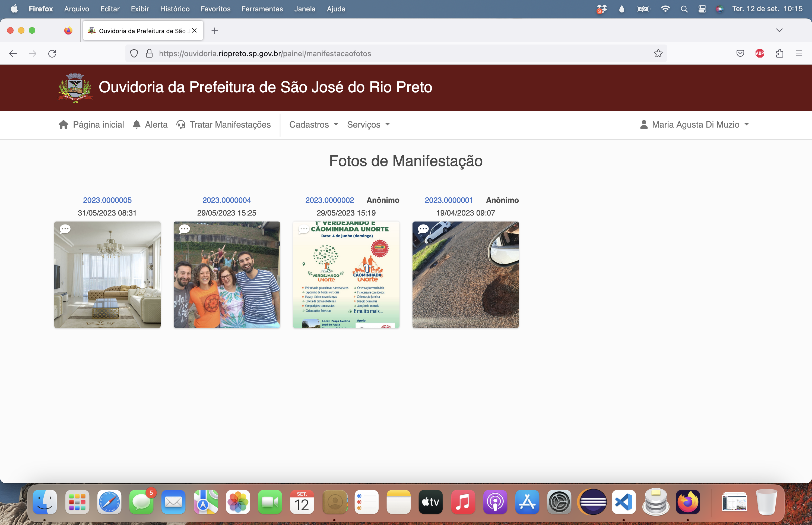Open the Histórico menu in menu bar

[x=175, y=9]
